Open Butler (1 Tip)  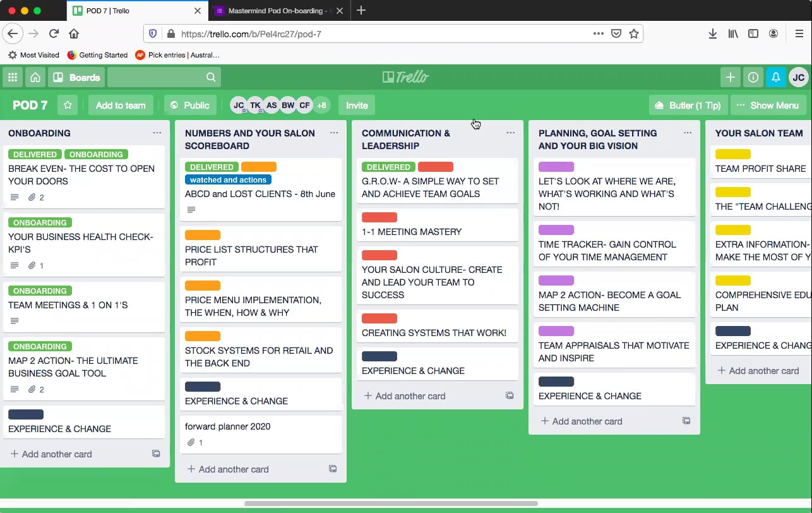pyautogui.click(x=688, y=106)
